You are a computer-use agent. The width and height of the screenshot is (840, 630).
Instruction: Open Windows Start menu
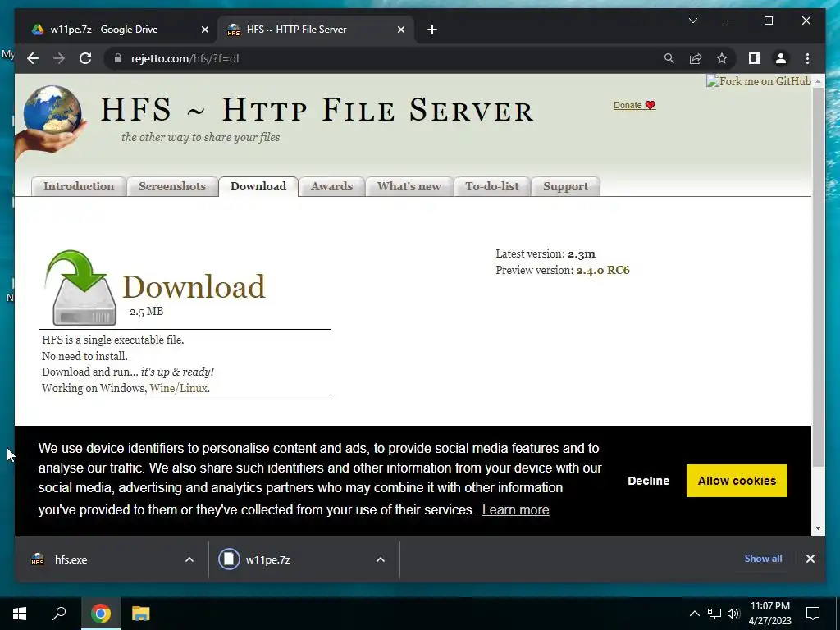point(20,614)
